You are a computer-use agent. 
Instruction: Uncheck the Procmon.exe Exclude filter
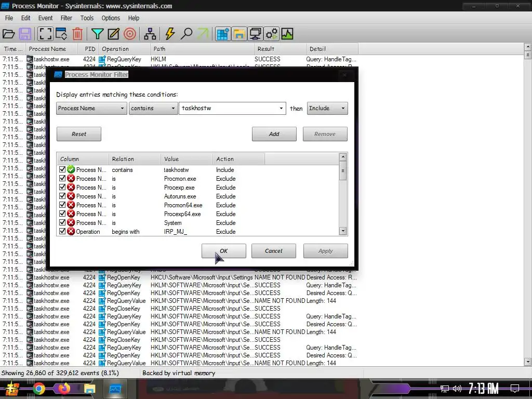[x=62, y=179]
